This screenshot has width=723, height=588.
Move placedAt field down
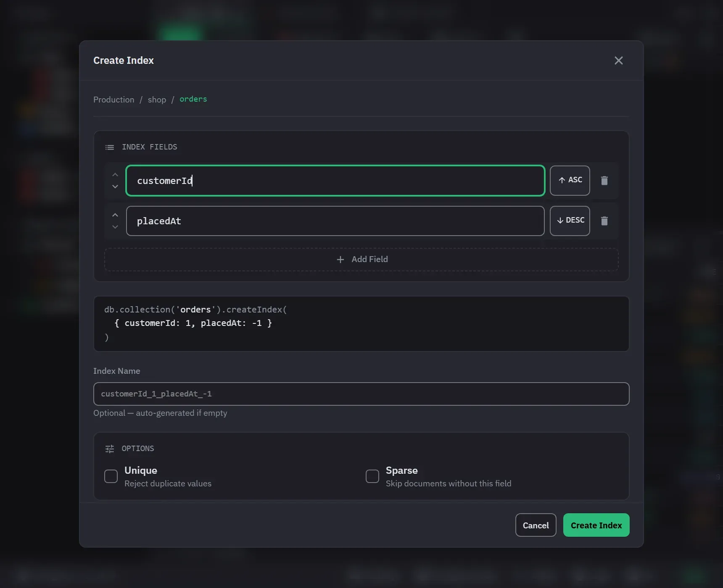115,227
